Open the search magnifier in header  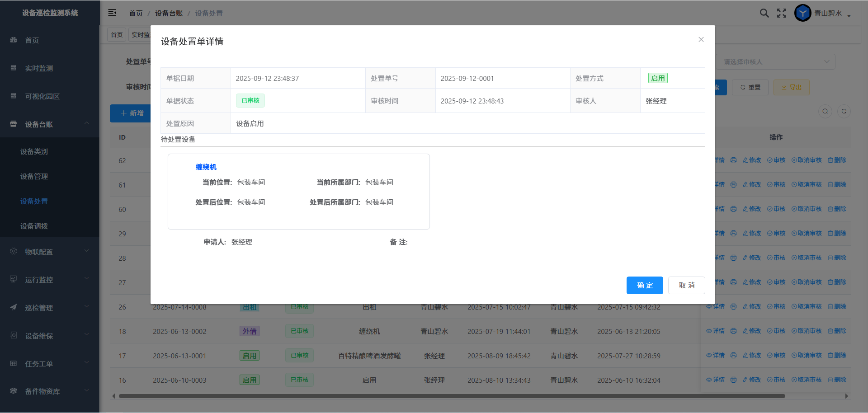tap(764, 13)
